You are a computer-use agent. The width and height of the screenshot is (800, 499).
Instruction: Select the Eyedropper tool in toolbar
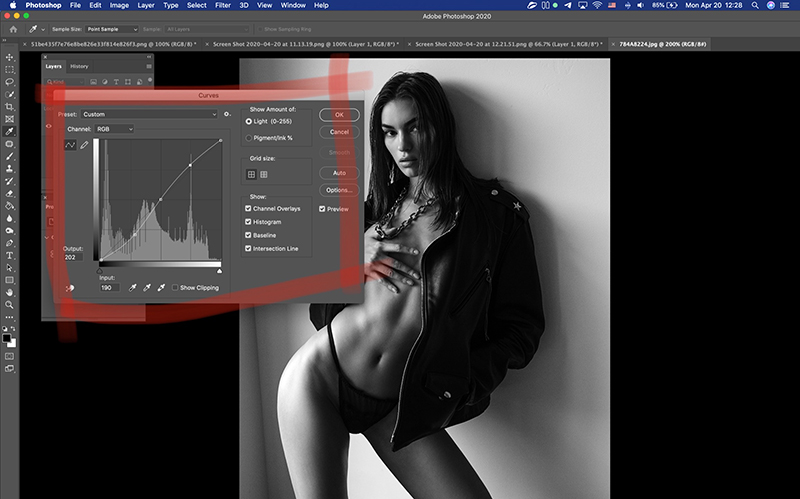click(9, 131)
